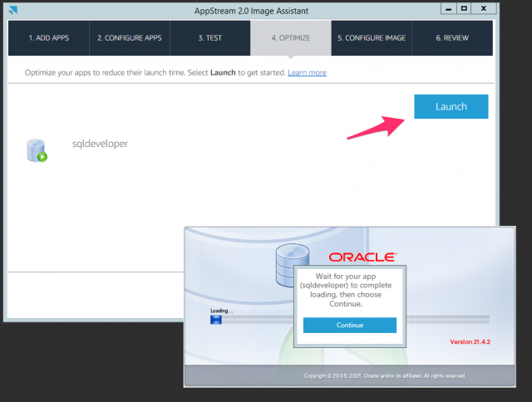Go to the 2. CONFIGURE APPS tab

(130, 38)
